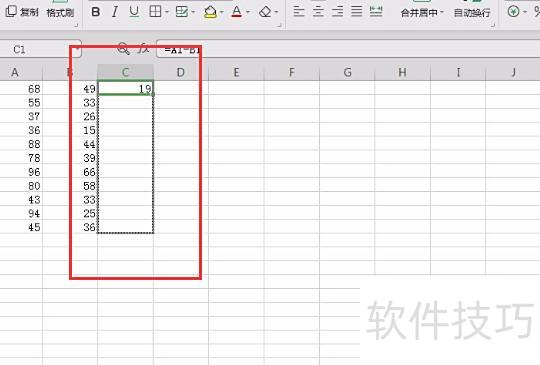
Task: Justify text alignment icon
Action: 356,12
